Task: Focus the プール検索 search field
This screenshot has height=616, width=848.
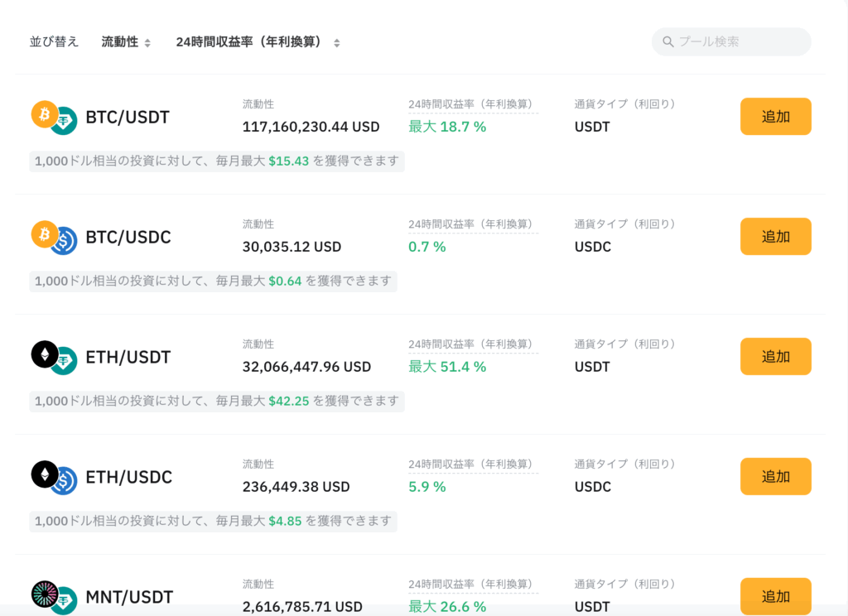Action: (731, 41)
